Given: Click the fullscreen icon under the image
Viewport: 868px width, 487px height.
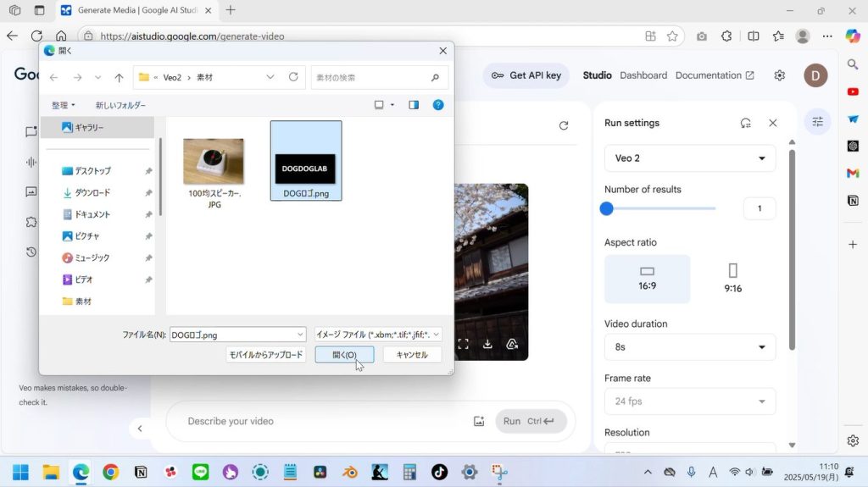Looking at the screenshot, I should tap(463, 344).
